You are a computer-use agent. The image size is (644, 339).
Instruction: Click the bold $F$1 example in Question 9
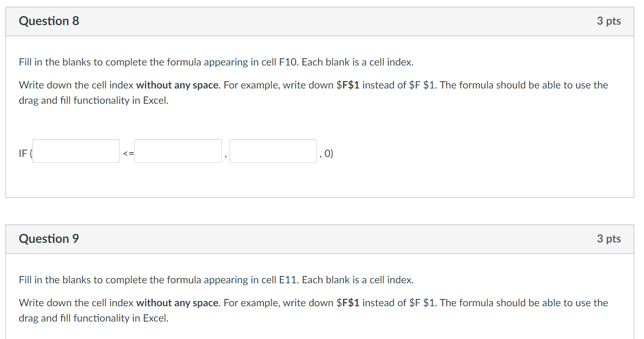[347, 303]
